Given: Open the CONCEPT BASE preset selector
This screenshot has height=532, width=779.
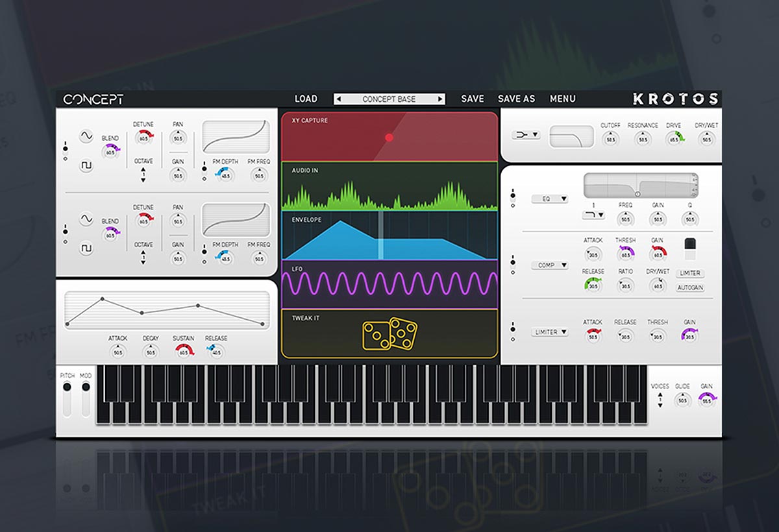Looking at the screenshot, I should pos(389,99).
